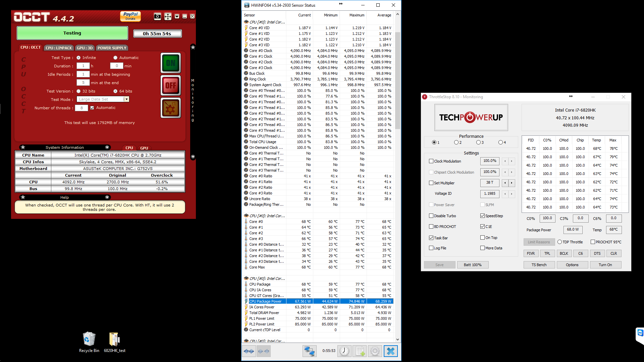Open the CPU system info tab
The height and width of the screenshot is (362, 644).
pyautogui.click(x=129, y=148)
